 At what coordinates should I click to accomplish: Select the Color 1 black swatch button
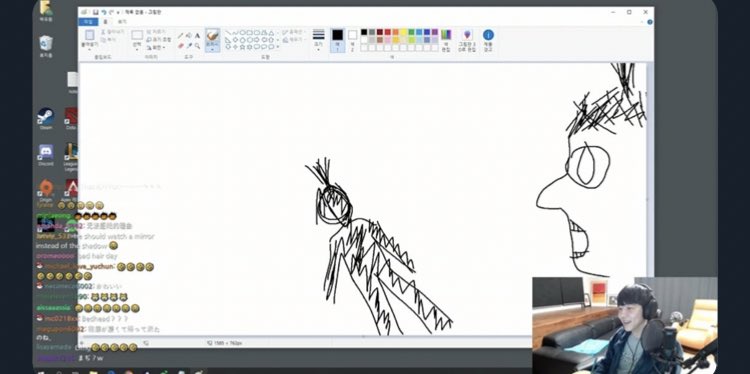tap(338, 39)
